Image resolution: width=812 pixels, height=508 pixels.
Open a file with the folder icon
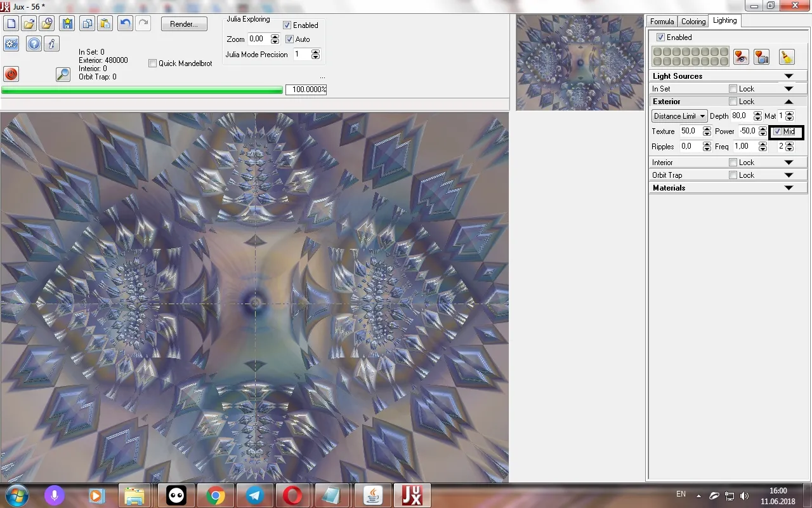pos(29,24)
